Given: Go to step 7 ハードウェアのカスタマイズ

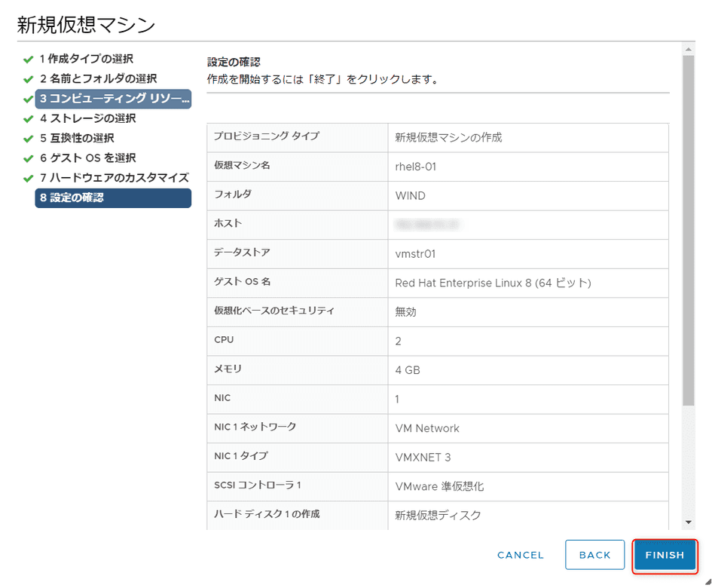Looking at the screenshot, I should [114, 178].
